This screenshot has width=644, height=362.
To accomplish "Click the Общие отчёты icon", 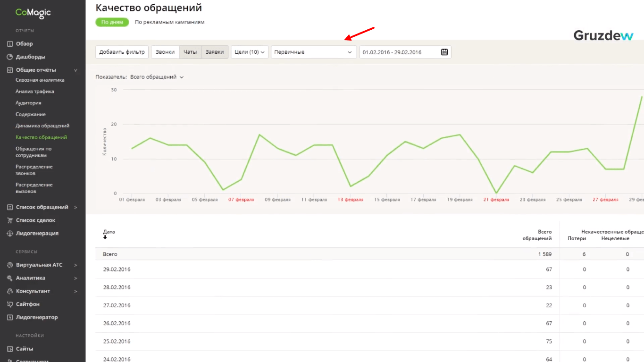I will coord(10,70).
